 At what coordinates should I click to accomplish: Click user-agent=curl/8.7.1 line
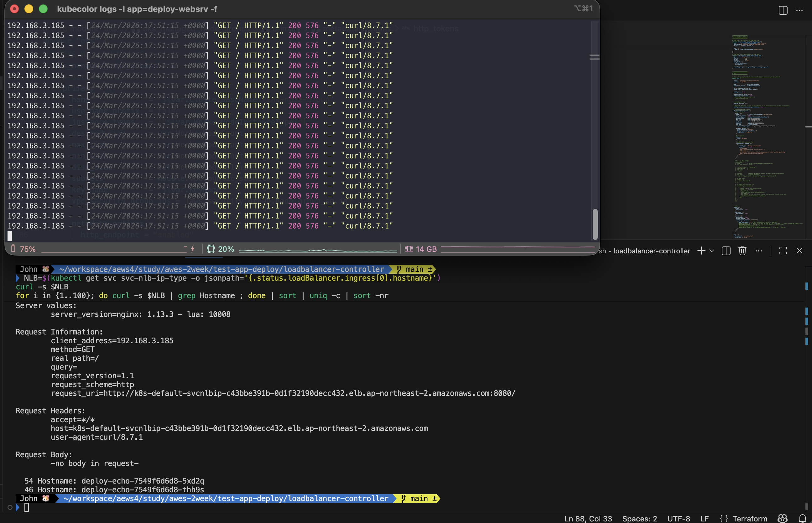click(x=97, y=437)
